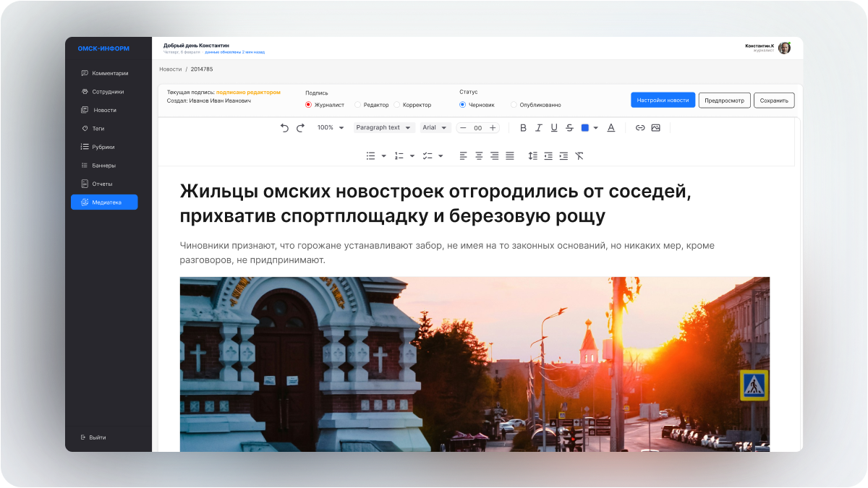The image size is (868, 488).
Task: Insert an image via the image icon
Action: (x=655, y=127)
